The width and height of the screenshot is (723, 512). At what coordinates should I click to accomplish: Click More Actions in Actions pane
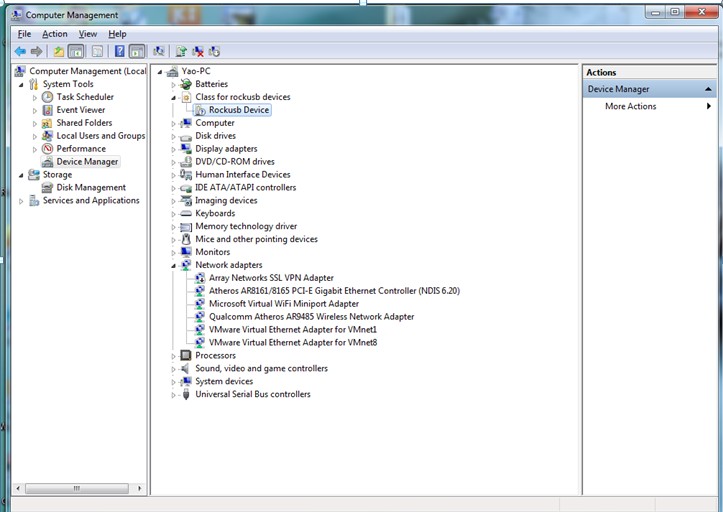[630, 106]
